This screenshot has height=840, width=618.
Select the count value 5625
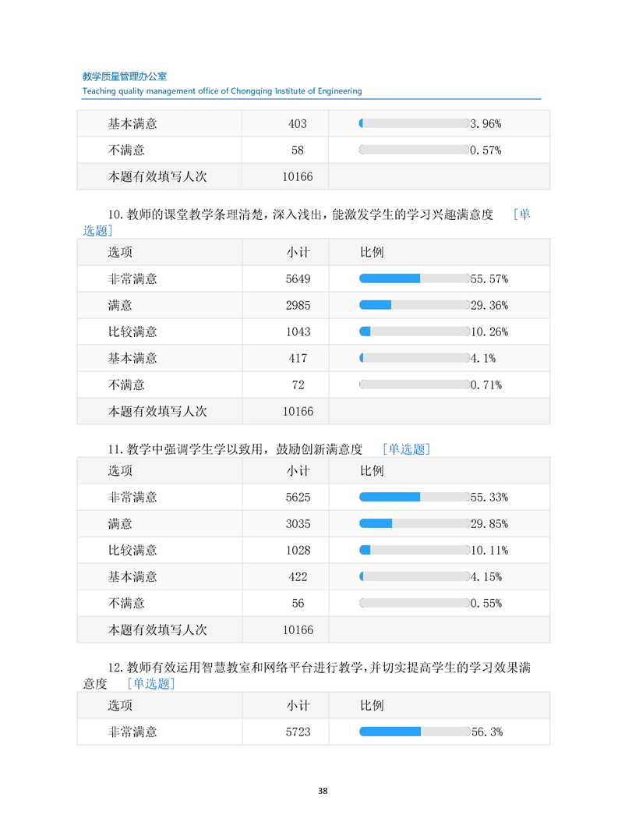point(298,498)
